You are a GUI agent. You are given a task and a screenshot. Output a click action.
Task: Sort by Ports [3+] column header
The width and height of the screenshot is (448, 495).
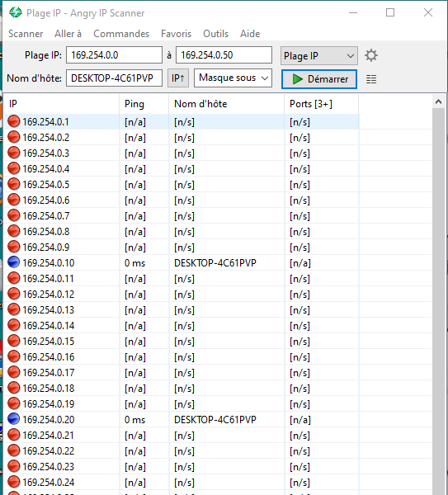point(322,104)
